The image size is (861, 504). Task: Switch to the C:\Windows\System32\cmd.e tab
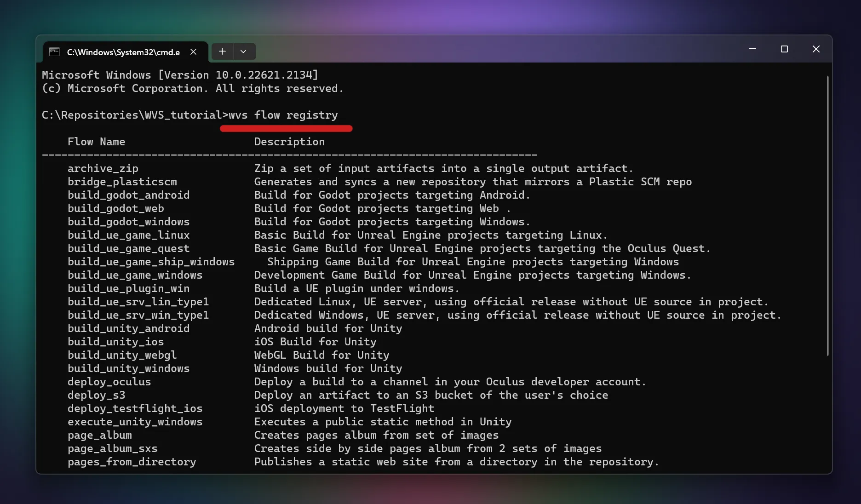pos(122,52)
